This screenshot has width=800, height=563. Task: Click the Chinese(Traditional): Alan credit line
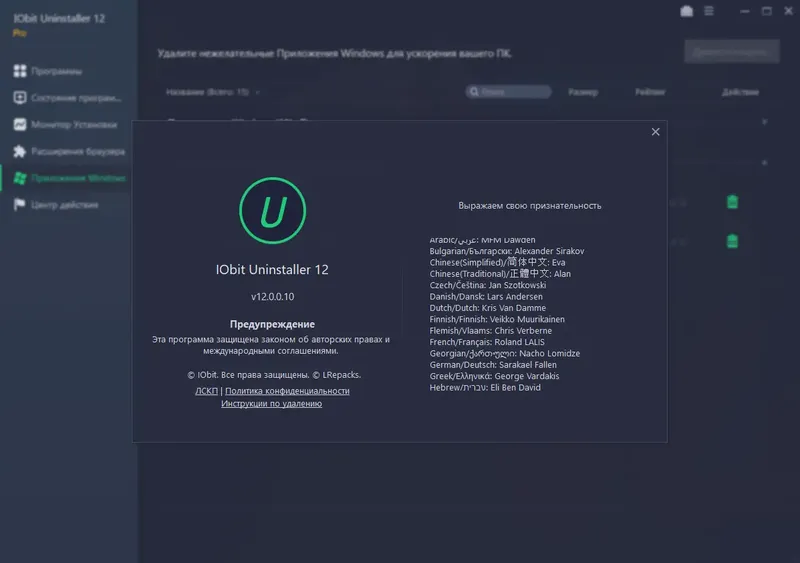[x=500, y=274]
